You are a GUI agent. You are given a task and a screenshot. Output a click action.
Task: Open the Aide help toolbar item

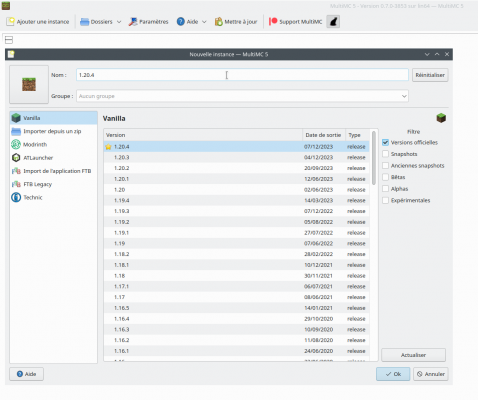[188, 22]
